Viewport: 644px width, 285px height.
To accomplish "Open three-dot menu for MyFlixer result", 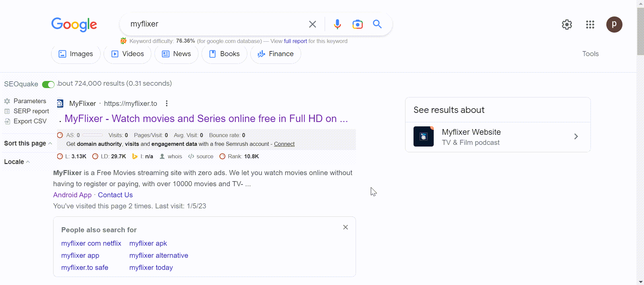I will 167,104.
